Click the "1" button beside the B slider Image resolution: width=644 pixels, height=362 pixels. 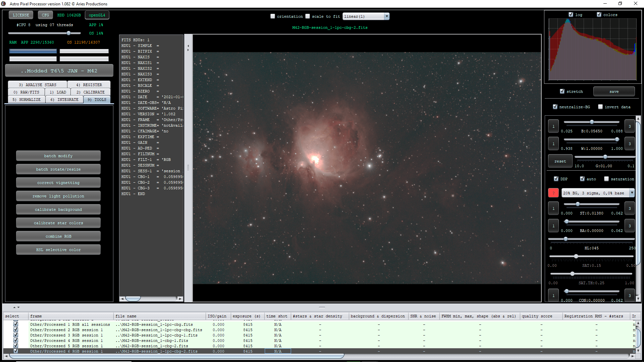pos(553,126)
